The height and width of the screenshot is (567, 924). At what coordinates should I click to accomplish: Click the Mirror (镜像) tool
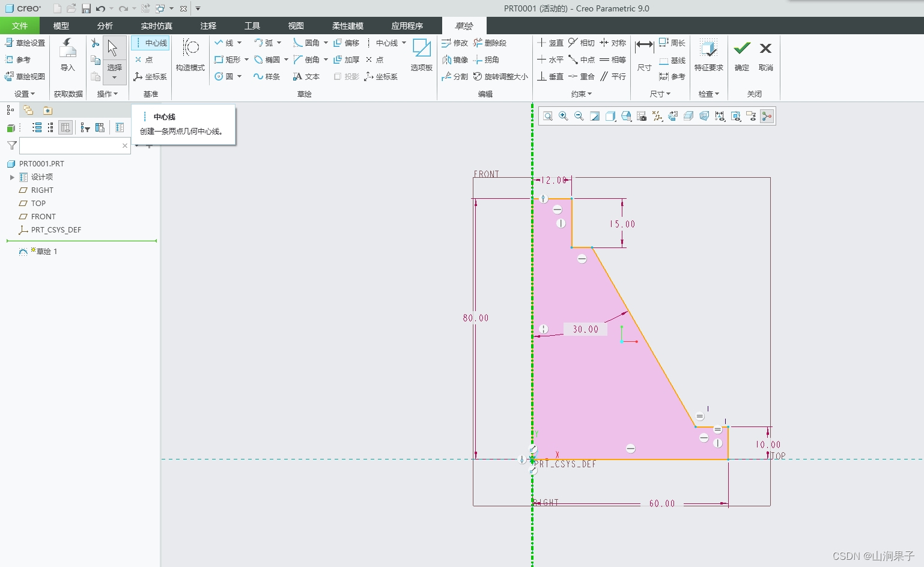tap(455, 59)
